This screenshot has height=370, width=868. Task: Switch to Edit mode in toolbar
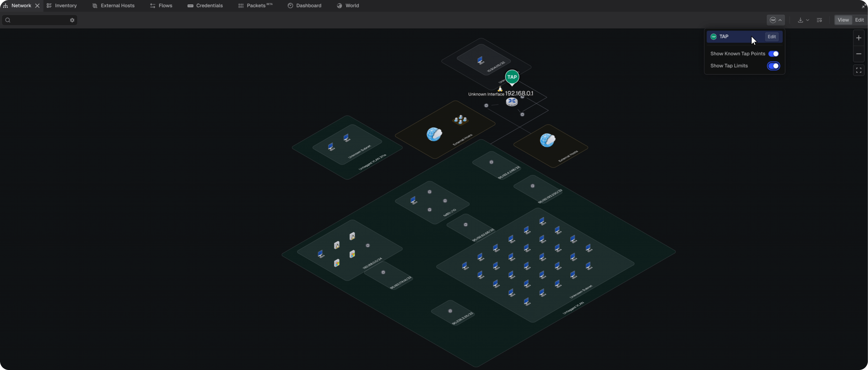859,20
